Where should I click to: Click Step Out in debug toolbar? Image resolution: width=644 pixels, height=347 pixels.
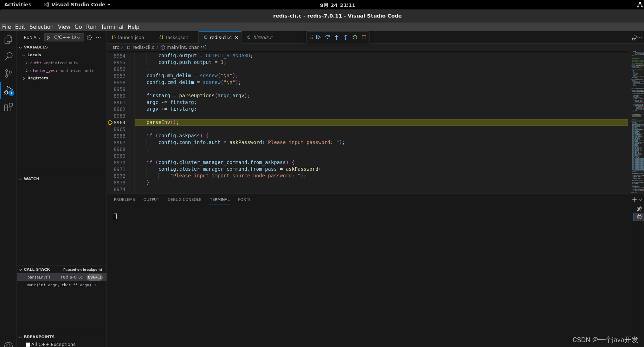click(346, 37)
